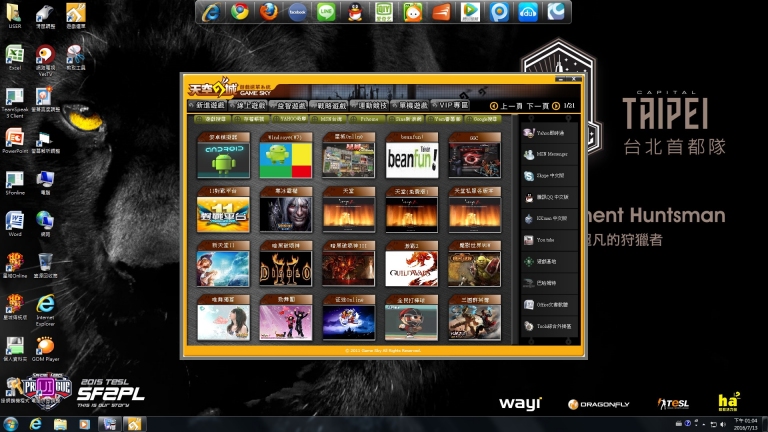The image size is (768, 432).
Task: Switch to the 戰略遊戲 tab
Action: point(329,105)
